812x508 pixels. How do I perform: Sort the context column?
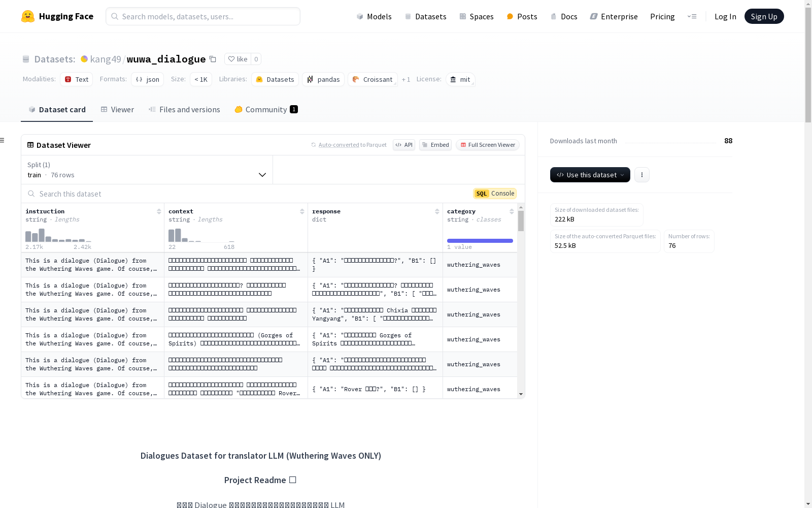[302, 211]
